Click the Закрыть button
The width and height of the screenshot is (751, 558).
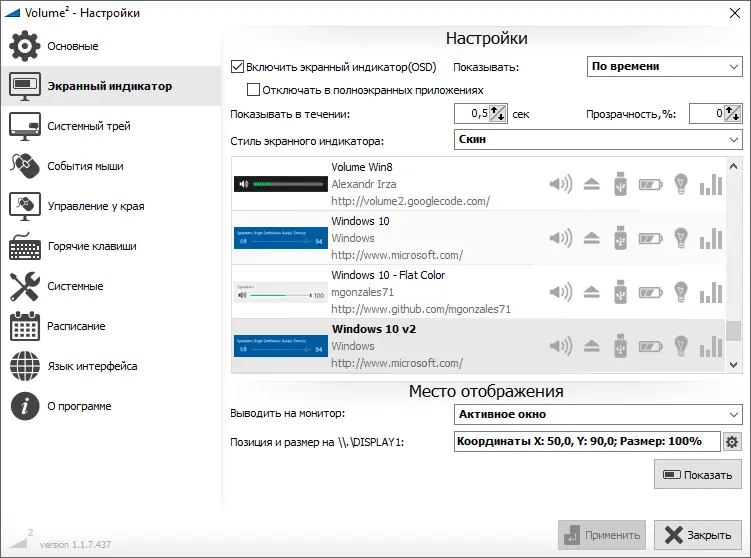pos(697,535)
